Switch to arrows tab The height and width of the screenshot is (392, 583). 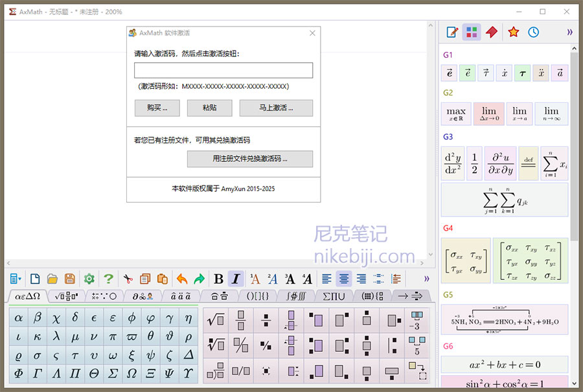[410, 296]
